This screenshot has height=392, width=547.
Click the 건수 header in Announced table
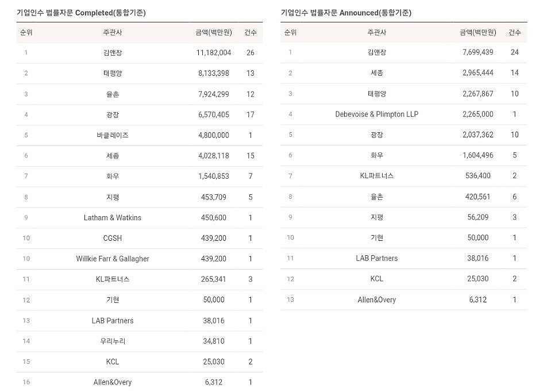click(515, 32)
